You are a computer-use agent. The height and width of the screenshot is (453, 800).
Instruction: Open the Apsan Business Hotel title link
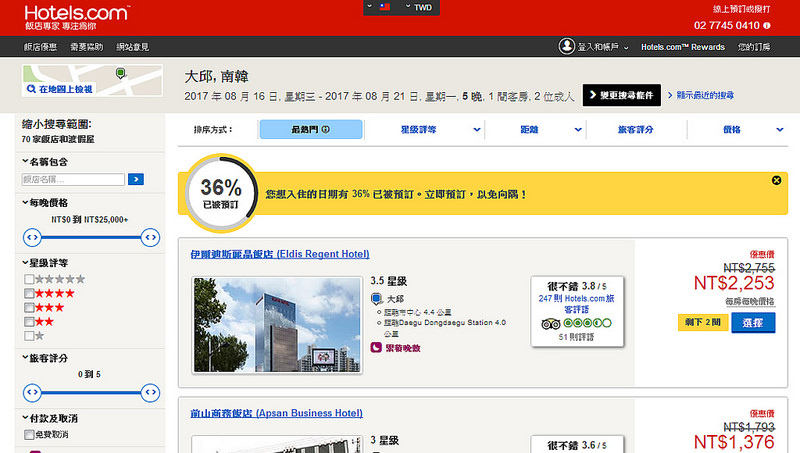click(x=277, y=413)
